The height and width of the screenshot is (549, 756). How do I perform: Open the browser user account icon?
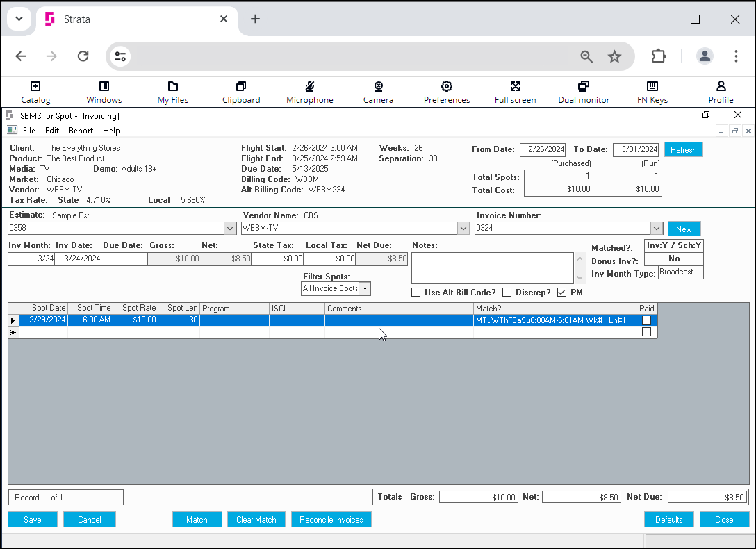tap(705, 56)
